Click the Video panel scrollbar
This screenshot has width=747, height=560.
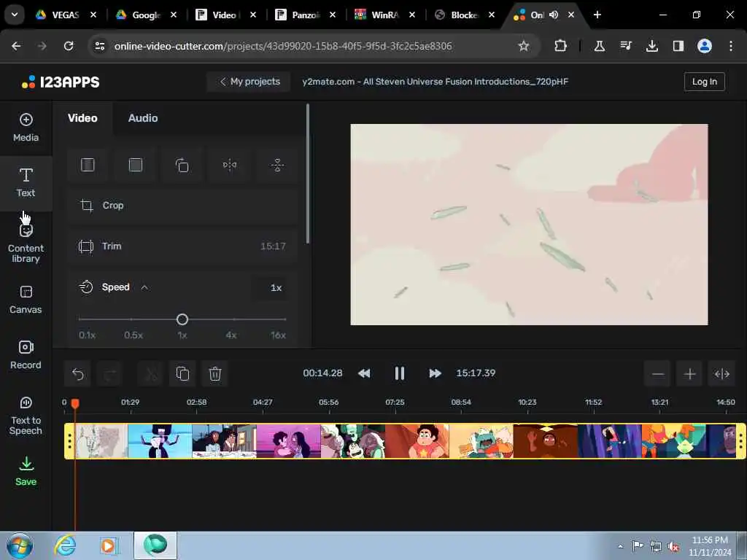click(308, 174)
